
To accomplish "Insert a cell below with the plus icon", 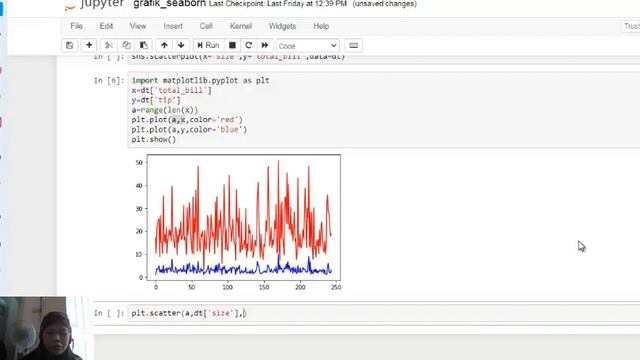I will pos(89,45).
